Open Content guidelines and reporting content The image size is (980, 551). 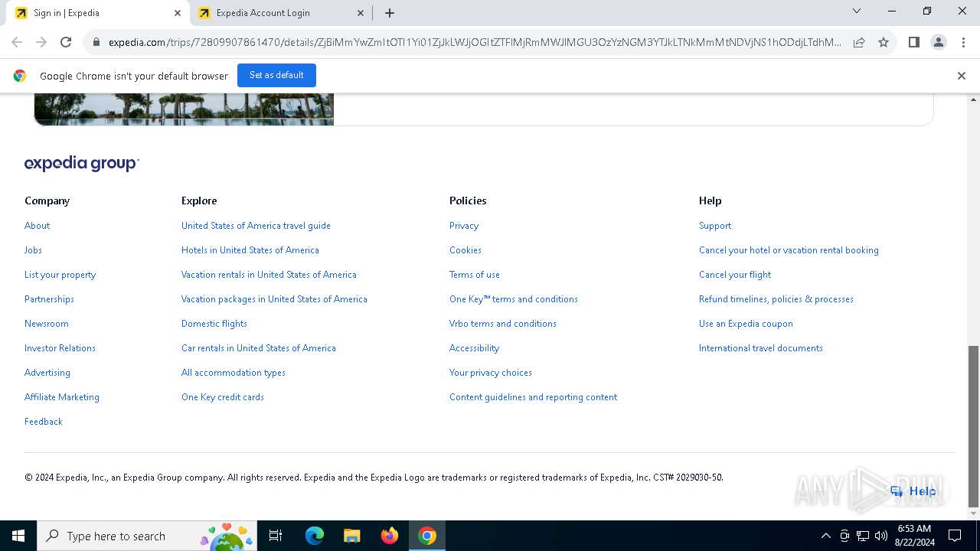[533, 397]
